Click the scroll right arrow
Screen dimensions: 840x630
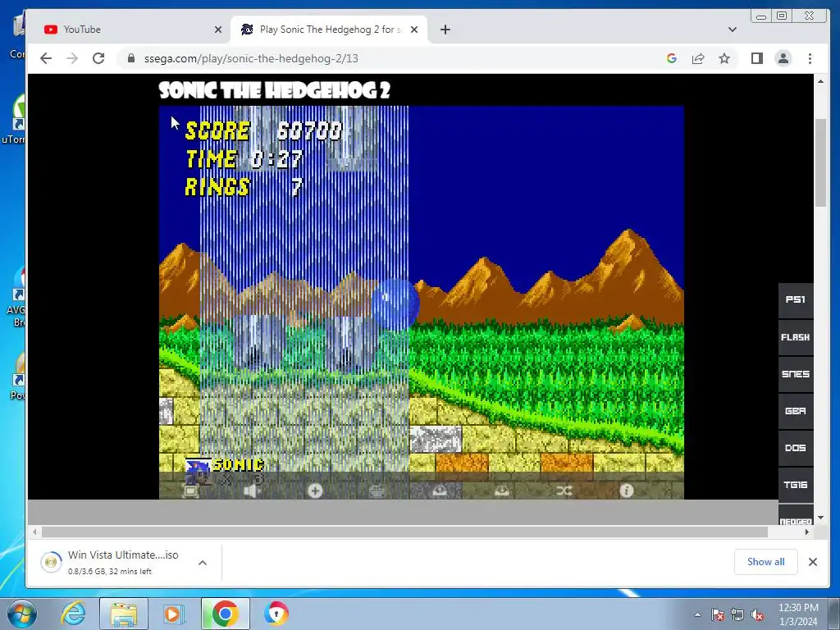(x=807, y=532)
